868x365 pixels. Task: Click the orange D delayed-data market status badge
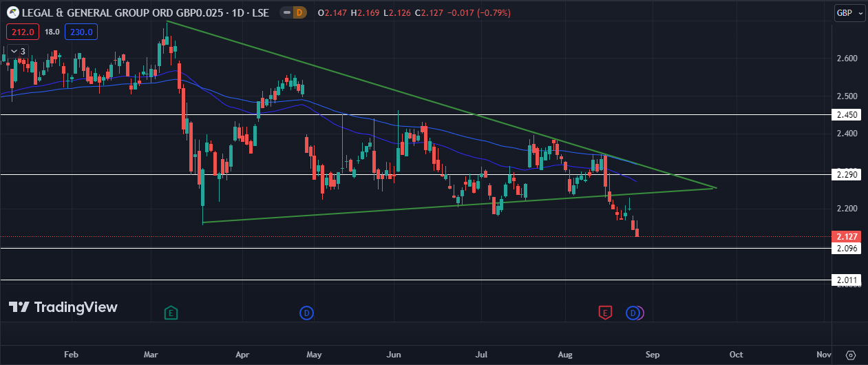tap(299, 12)
